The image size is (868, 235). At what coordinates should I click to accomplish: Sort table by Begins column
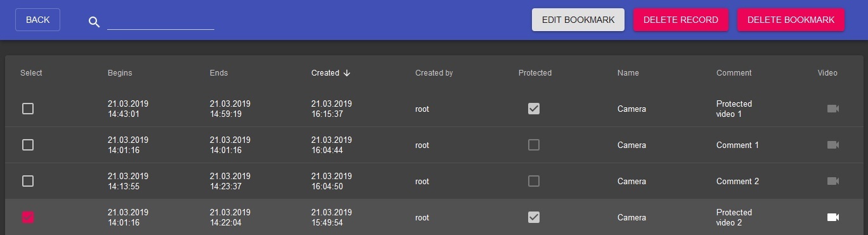point(120,73)
